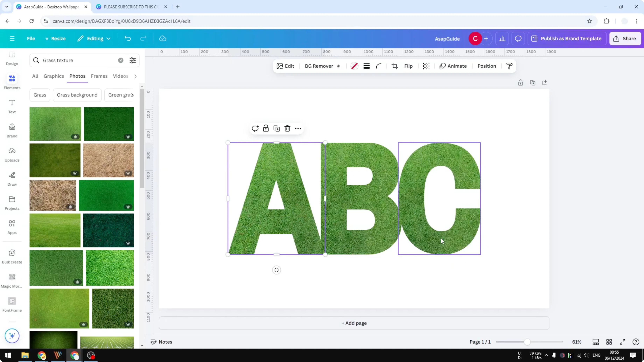Image resolution: width=644 pixels, height=362 pixels.
Task: Toggle Notes panel at bottom left
Action: click(161, 342)
